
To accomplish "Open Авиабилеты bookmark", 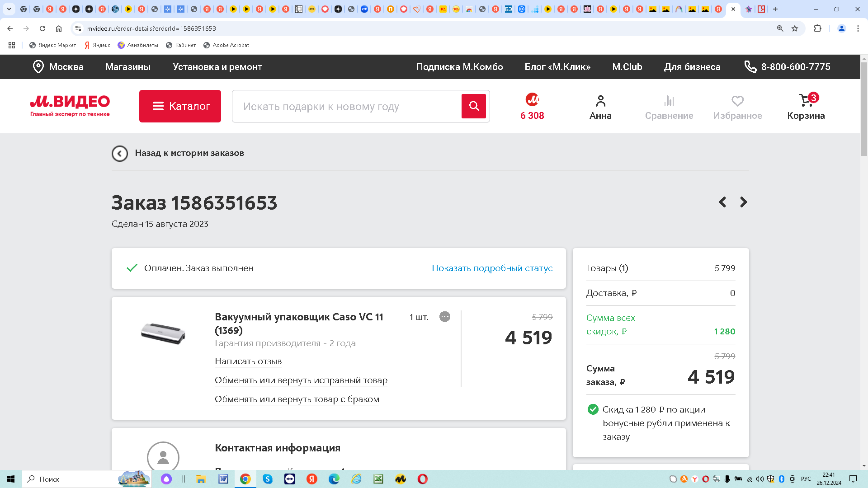I will pos(138,45).
